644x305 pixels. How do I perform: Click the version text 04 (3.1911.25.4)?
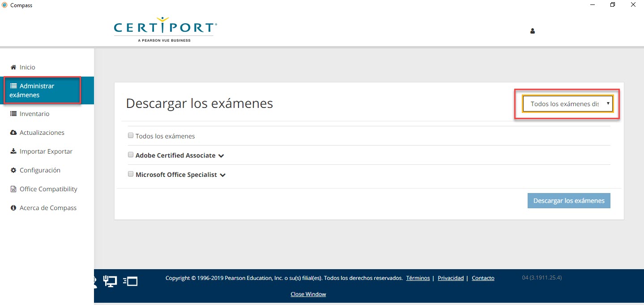click(542, 278)
